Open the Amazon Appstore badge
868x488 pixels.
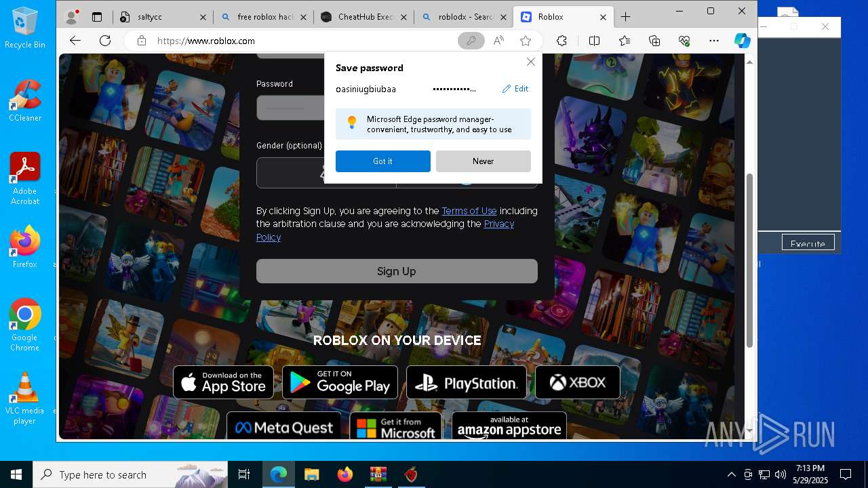click(x=509, y=426)
